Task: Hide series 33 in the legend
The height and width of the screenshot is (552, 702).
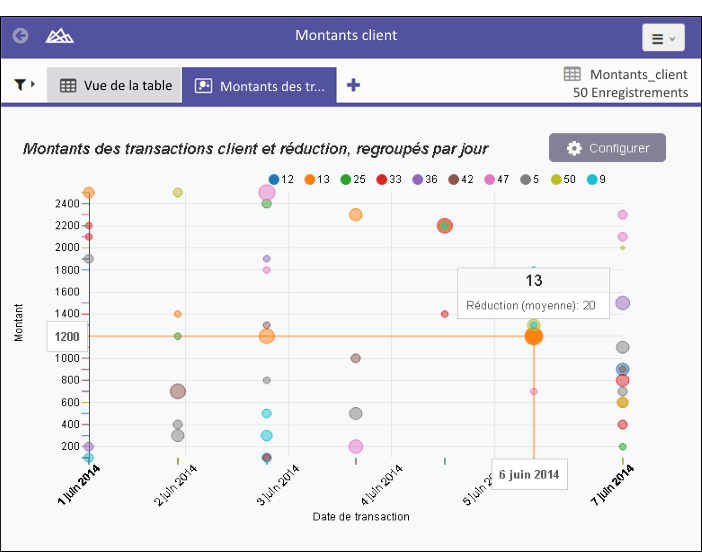Action: pyautogui.click(x=389, y=179)
